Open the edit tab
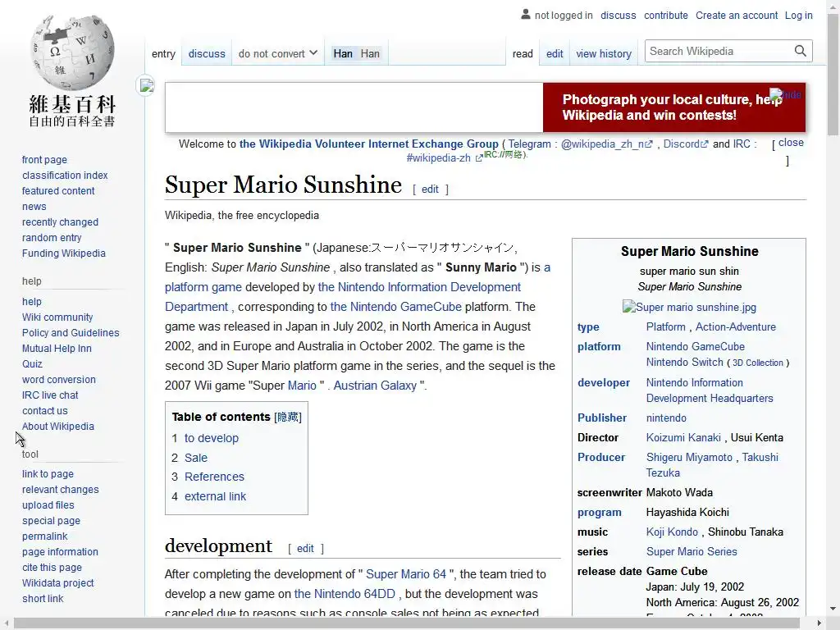This screenshot has width=840, height=630. [x=555, y=53]
